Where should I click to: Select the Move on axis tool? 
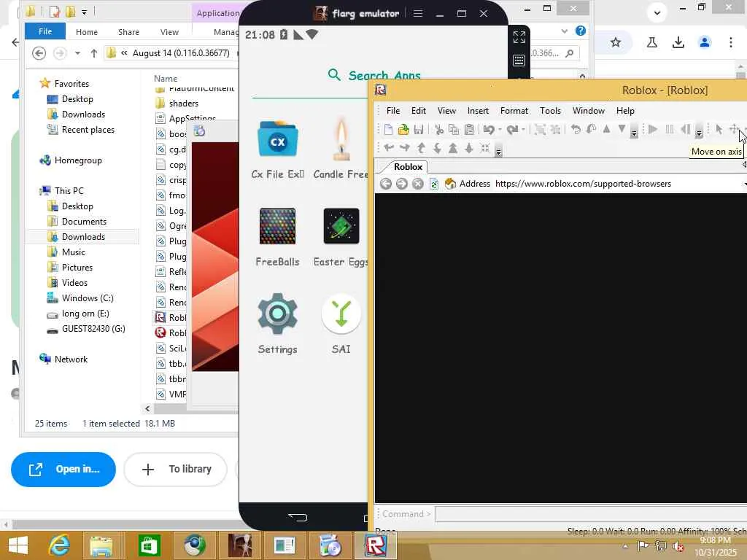tap(735, 129)
